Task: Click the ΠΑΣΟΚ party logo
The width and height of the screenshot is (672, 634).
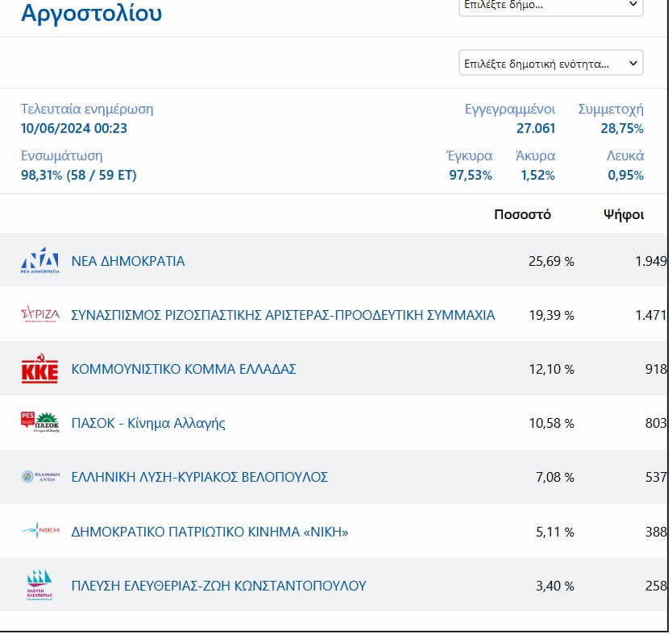Action: point(39,422)
